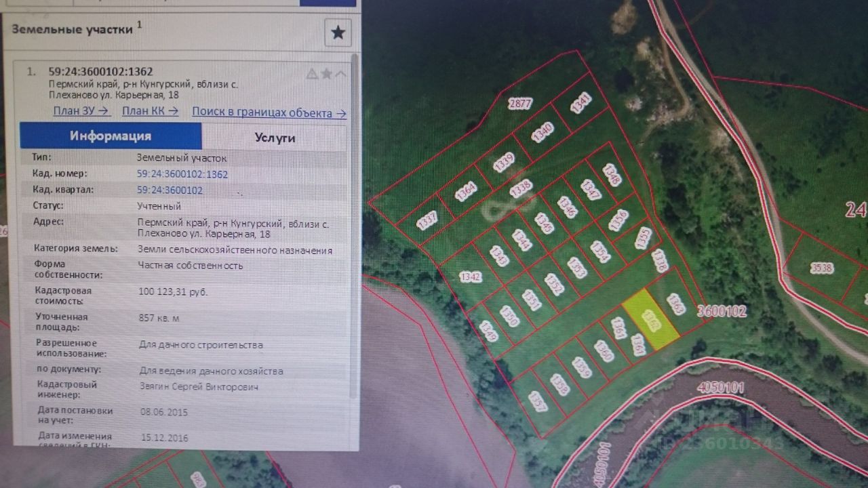Select parcel 1345 on the map
Viewport: 868px width, 488px height.
tap(544, 223)
